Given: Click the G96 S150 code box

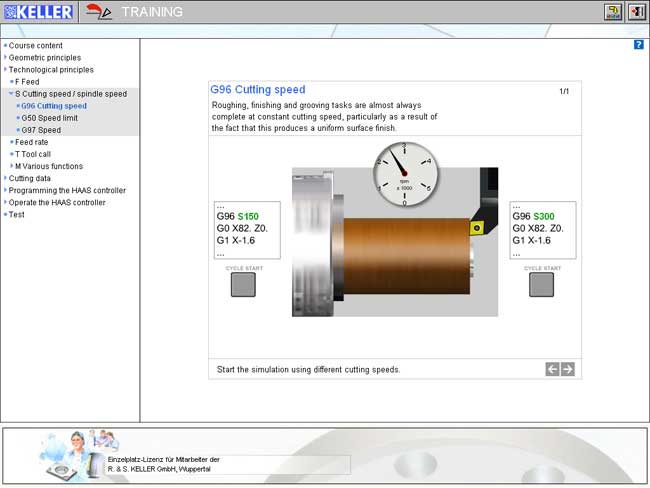Looking at the screenshot, I should (x=247, y=230).
